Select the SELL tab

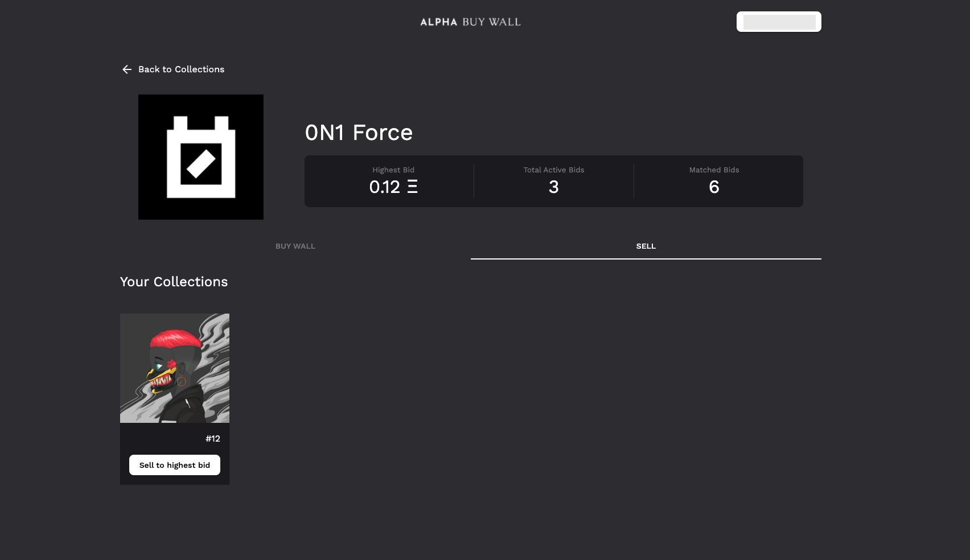click(x=646, y=246)
